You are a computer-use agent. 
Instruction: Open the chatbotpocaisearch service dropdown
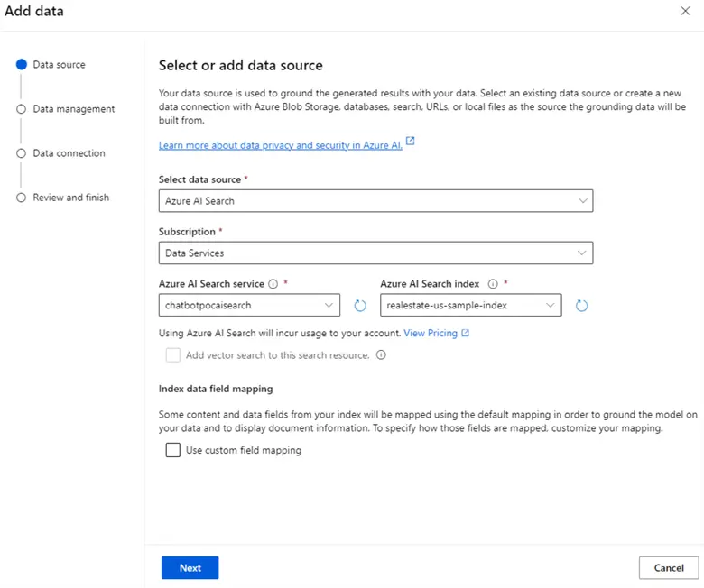[x=249, y=306]
